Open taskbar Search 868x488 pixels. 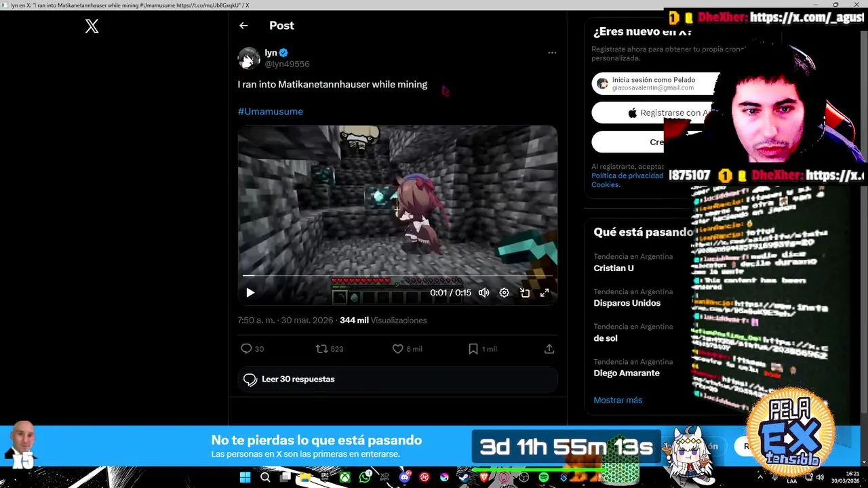click(265, 477)
